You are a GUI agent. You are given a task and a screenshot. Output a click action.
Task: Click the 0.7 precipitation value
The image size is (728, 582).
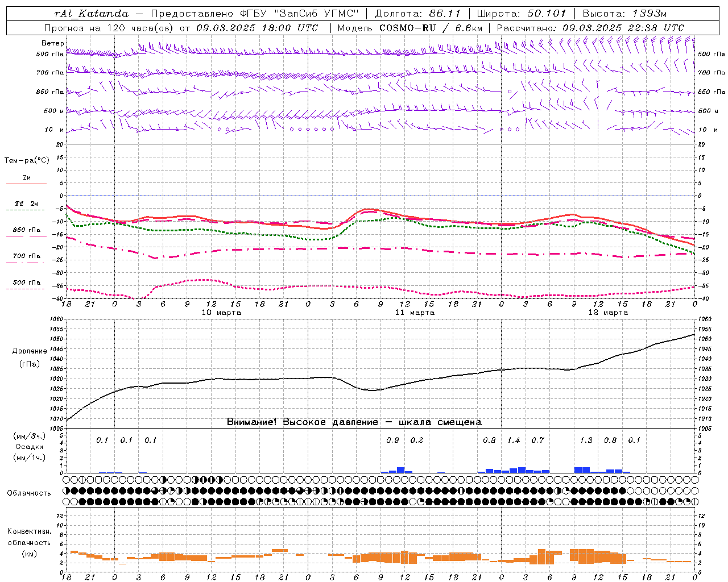537,440
